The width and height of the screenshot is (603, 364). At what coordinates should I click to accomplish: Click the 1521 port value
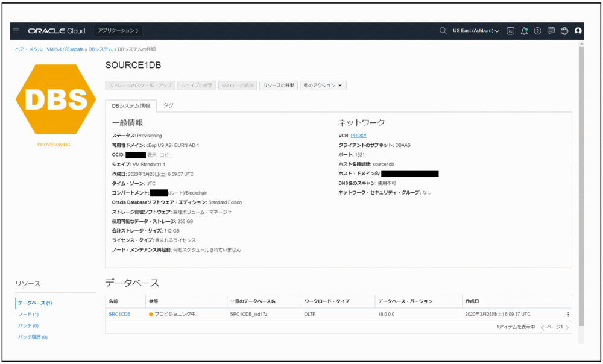click(359, 155)
